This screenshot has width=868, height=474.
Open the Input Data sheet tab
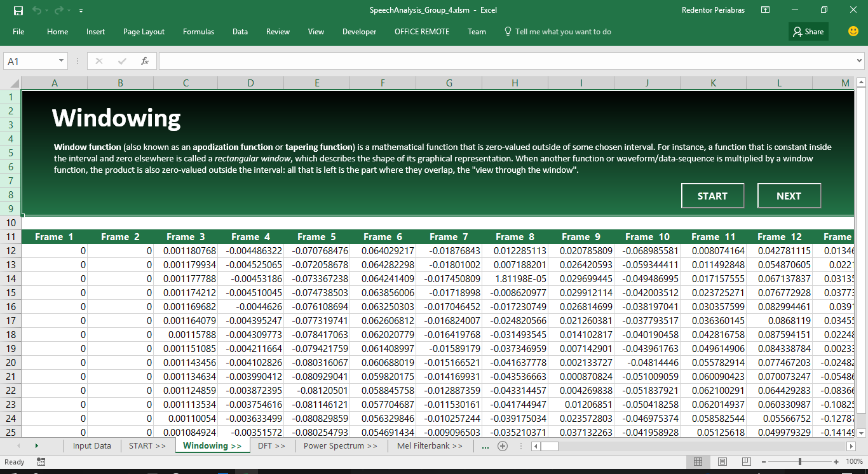[92, 446]
